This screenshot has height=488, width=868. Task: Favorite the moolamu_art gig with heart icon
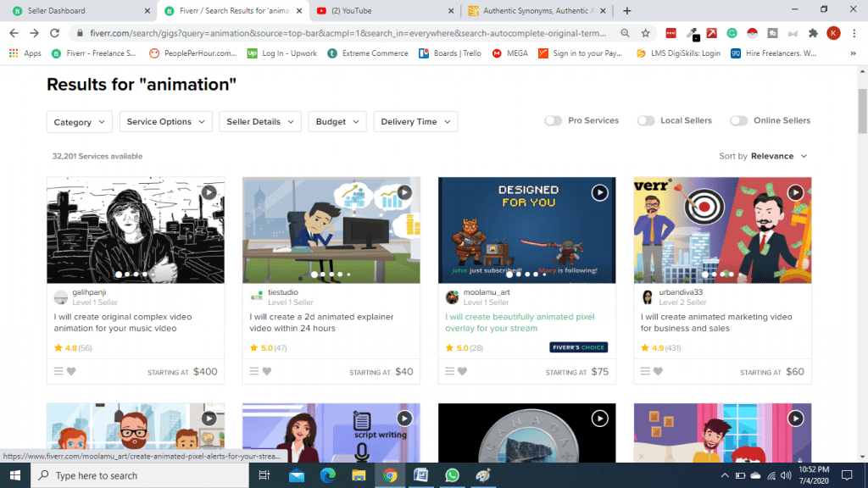coord(462,371)
